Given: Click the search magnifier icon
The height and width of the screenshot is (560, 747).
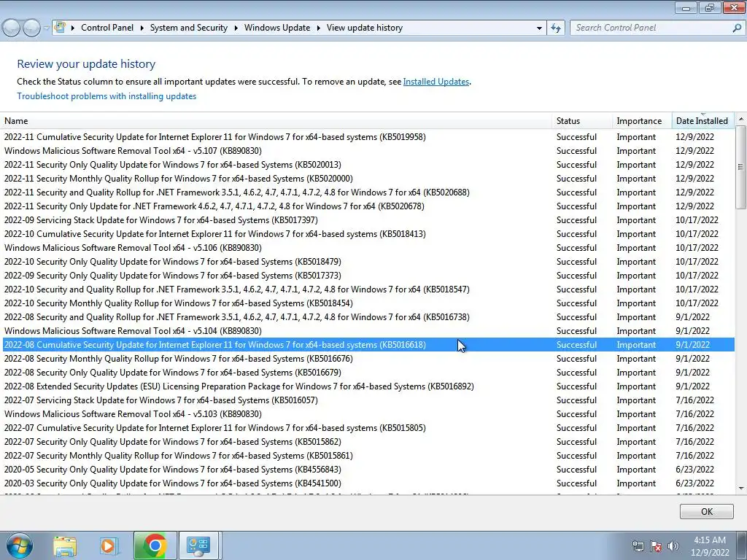Looking at the screenshot, I should [737, 28].
